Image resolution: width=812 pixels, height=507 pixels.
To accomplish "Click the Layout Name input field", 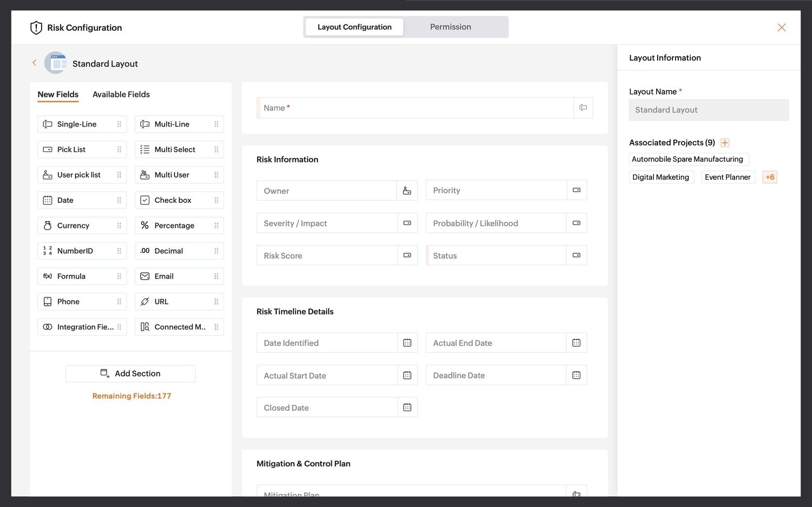I will click(708, 110).
